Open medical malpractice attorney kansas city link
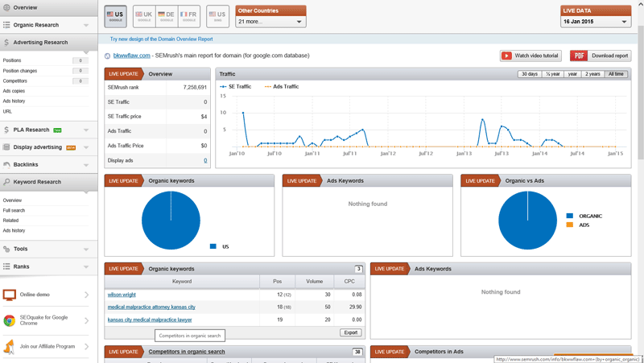This screenshot has height=363, width=644. point(151,307)
